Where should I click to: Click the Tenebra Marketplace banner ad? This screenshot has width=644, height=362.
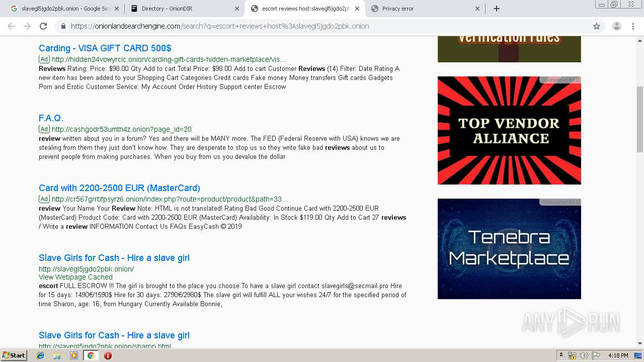pyautogui.click(x=509, y=249)
